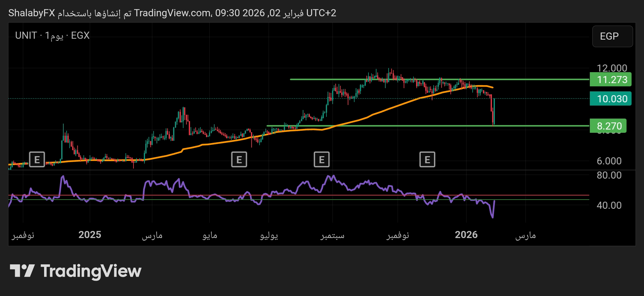Select the earnings E marker just before سبتمبر
Screen dimensions: 644x296
coord(321,160)
